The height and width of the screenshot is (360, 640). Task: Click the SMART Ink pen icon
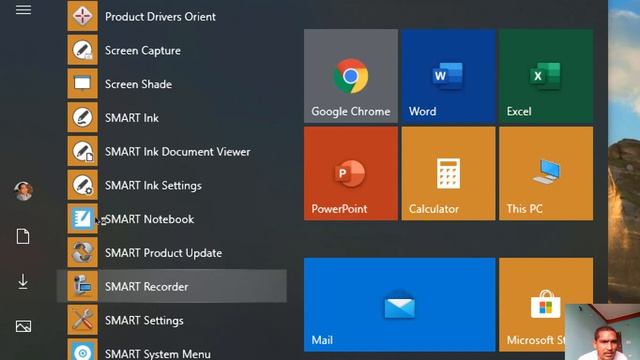(82, 118)
